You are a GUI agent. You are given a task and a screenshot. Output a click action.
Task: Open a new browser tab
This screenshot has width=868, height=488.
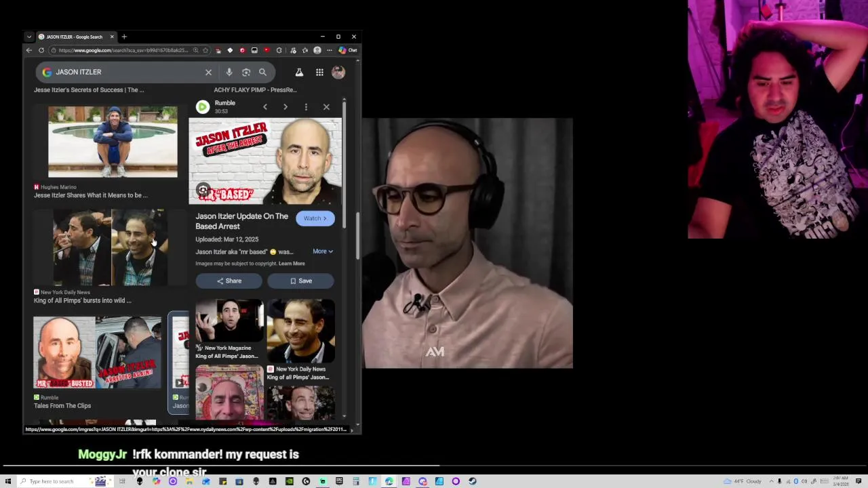click(124, 37)
